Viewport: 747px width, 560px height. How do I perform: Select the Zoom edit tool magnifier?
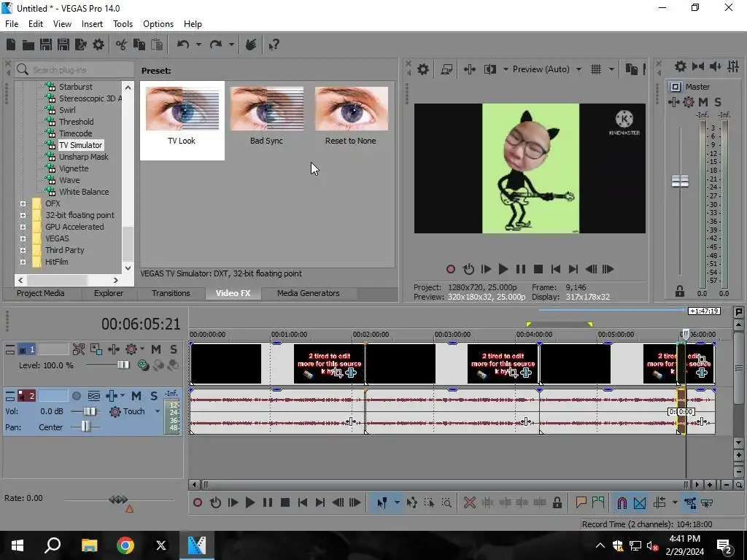click(x=446, y=502)
